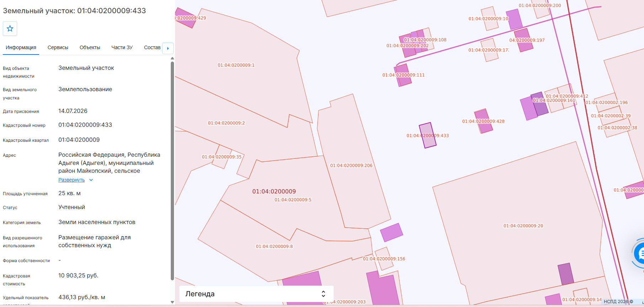Select the highlighted parcel 01:04:0200009:433 on map
This screenshot has width=644, height=307.
coord(428,135)
